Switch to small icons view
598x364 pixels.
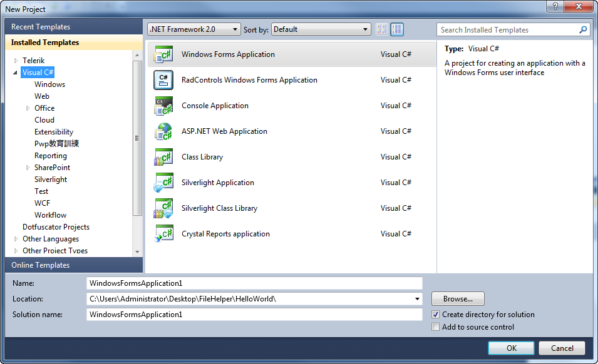(x=381, y=29)
